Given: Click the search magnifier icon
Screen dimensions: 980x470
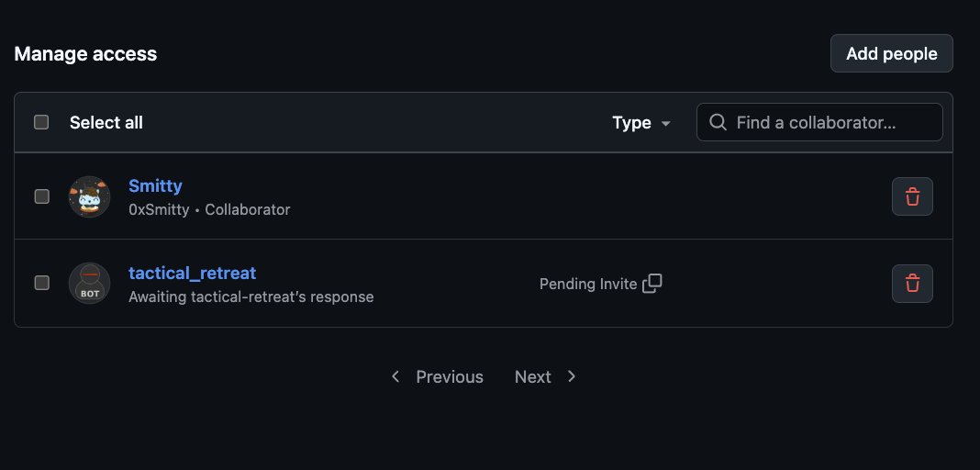Looking at the screenshot, I should pos(718,122).
